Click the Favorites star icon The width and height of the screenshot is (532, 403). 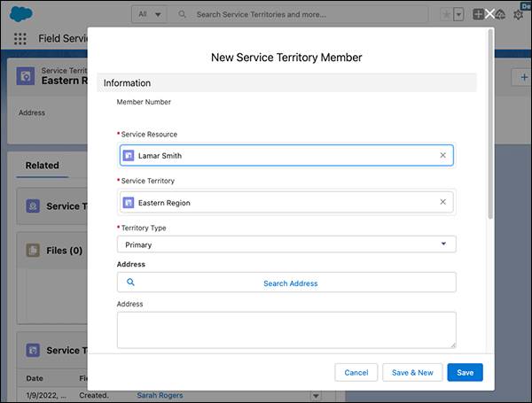pos(447,14)
